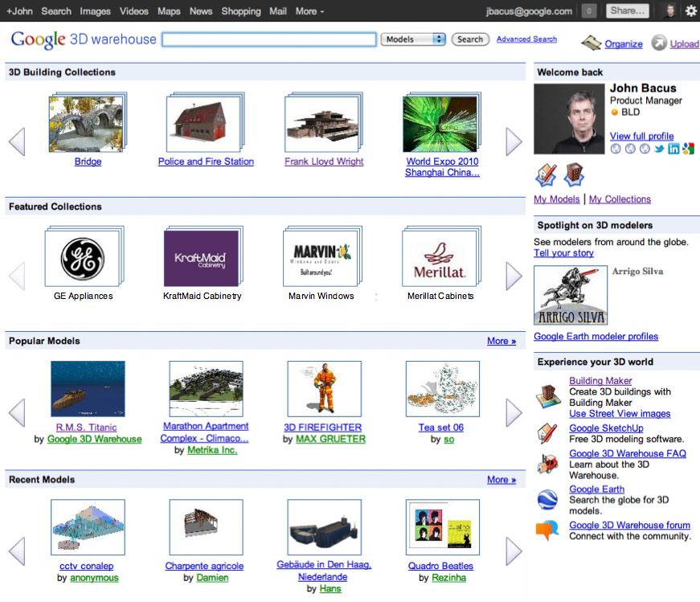Screen dimensions: 700x602
Task: Next arrow in 3D Building Collections
Action: [x=514, y=141]
